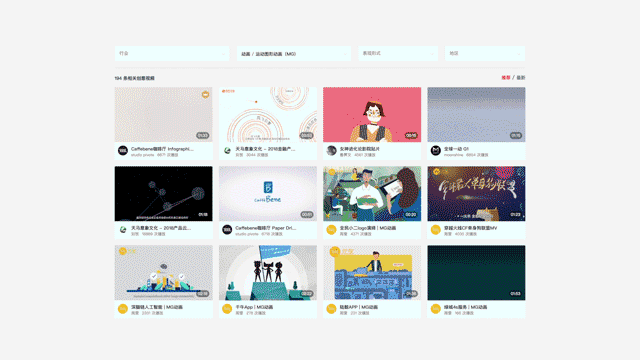Viewport: 640px width, 360px height.
Task: Open the dark teal video thumbnail
Action: [476, 273]
